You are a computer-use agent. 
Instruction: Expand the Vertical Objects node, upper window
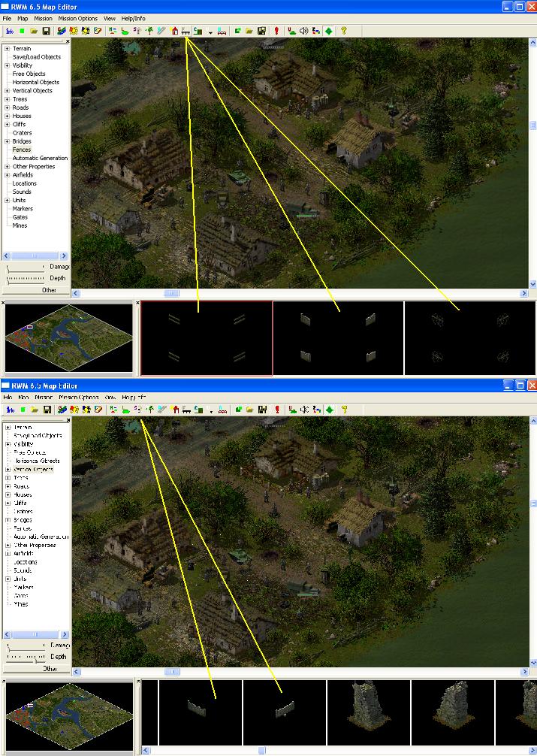(8, 91)
